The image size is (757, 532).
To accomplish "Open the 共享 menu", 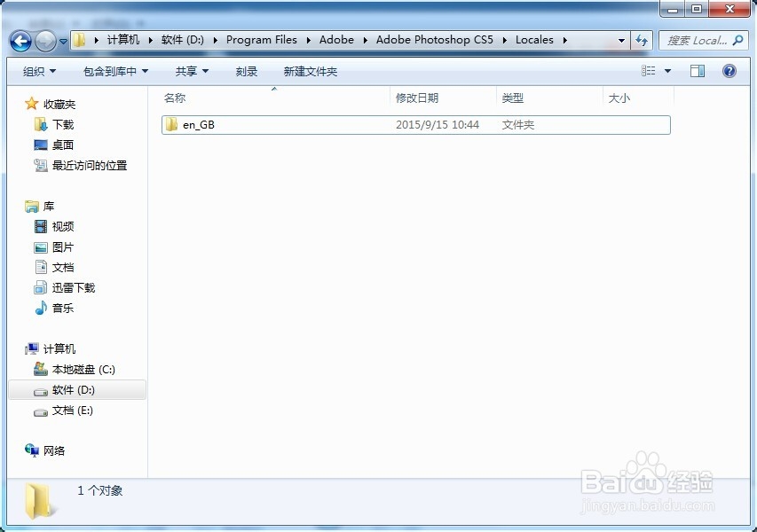I will point(192,72).
